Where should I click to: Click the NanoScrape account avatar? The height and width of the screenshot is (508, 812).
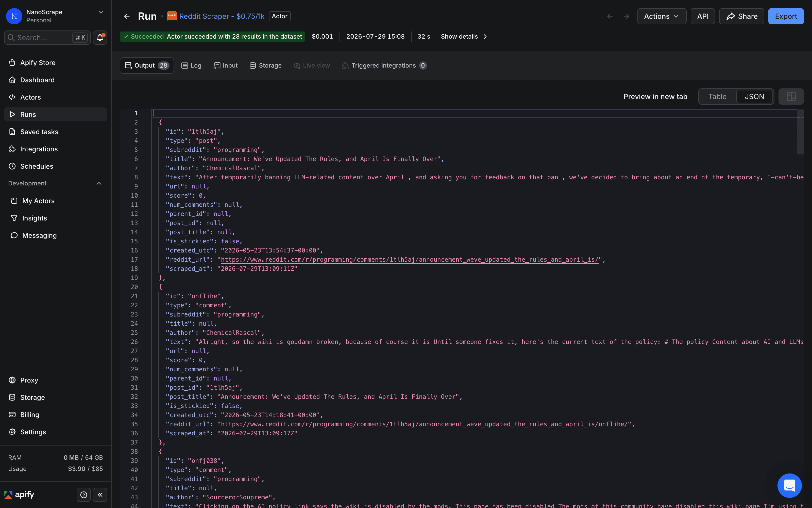pyautogui.click(x=14, y=16)
